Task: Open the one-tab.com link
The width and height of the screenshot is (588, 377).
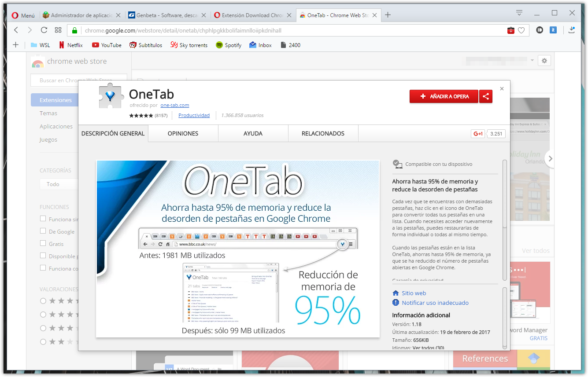Action: [175, 105]
